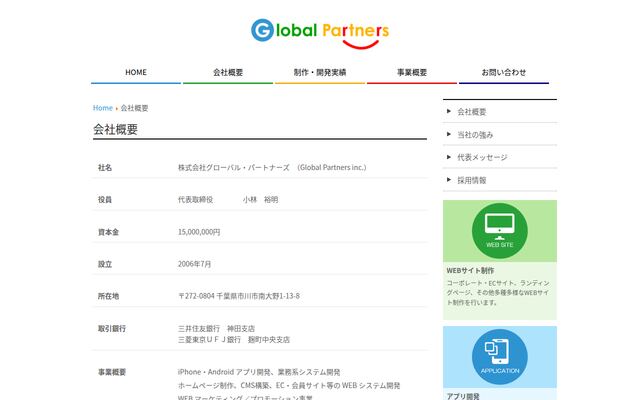Click the 役員 row label
This screenshot has width=640, height=400.
click(105, 200)
